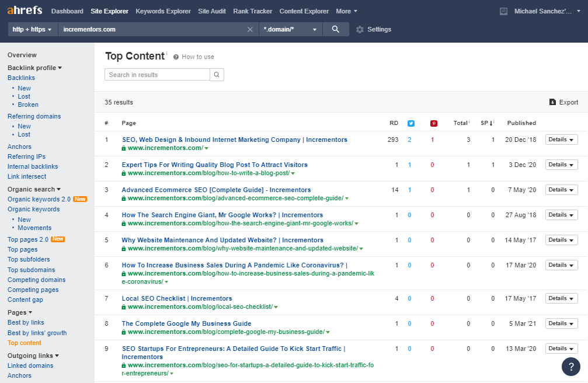Sort table by the SP column header
The image size is (588, 383).
pyautogui.click(x=487, y=123)
